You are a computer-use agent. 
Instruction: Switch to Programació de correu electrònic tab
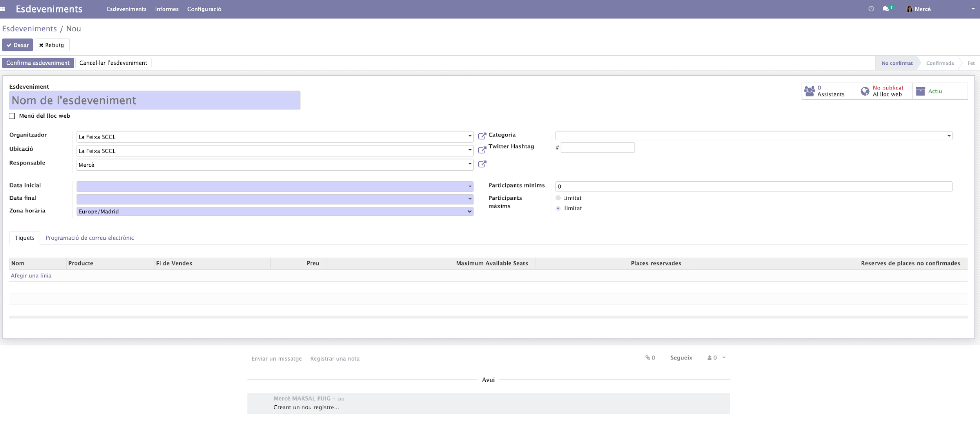pos(89,238)
